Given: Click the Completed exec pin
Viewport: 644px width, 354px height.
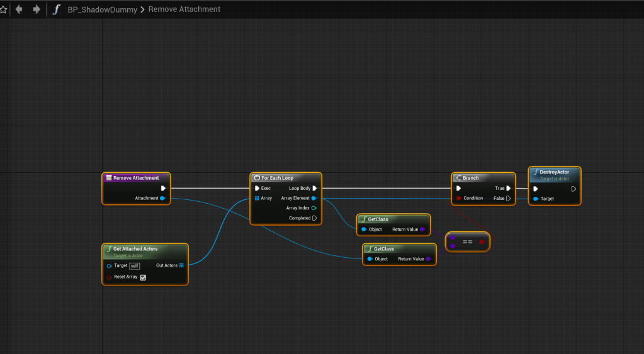Looking at the screenshot, I should point(314,218).
